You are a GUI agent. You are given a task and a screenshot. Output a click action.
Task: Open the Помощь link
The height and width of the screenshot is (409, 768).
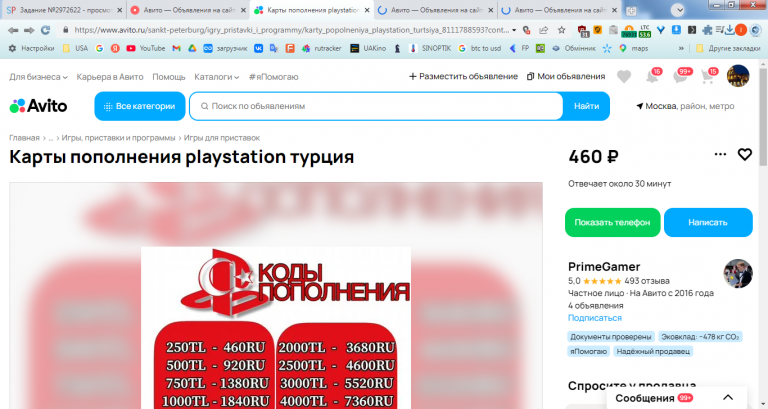[x=168, y=77]
